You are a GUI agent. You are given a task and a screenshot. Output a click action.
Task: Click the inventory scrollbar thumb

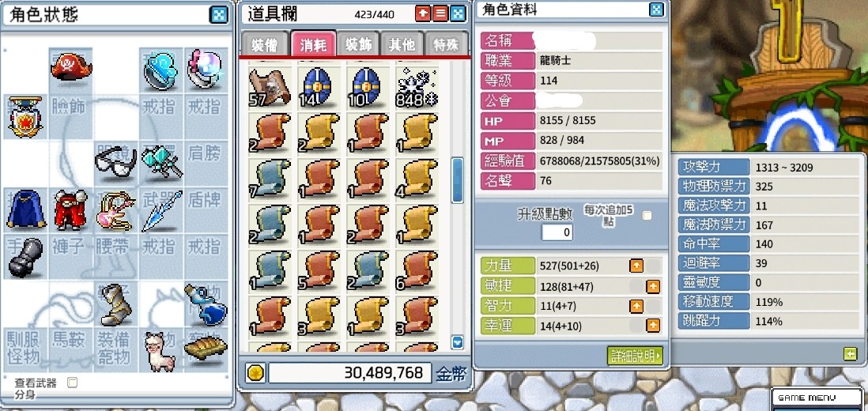click(457, 180)
